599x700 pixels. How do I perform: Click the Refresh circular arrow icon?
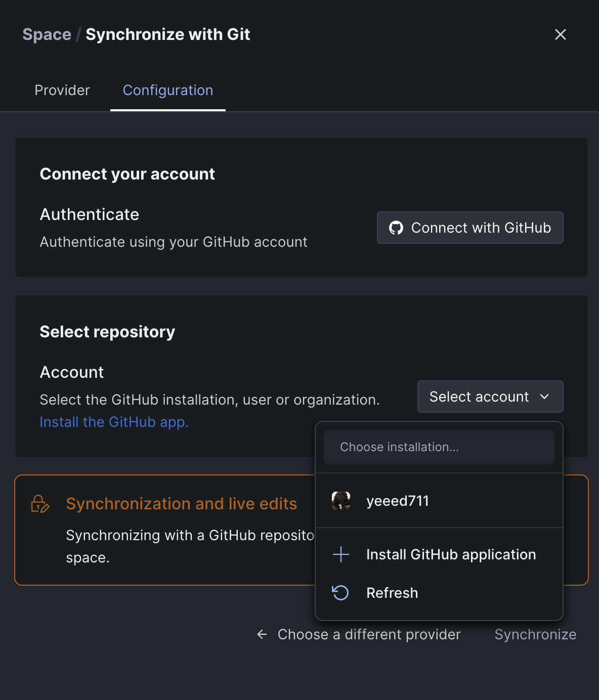[341, 593]
